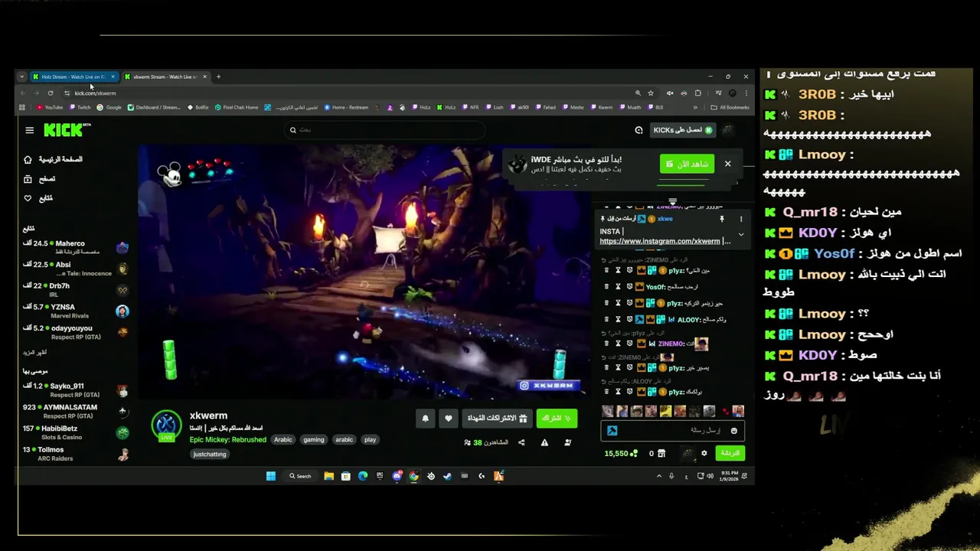This screenshot has height=551, width=980.
Task: Click the gift subscriptions button
Action: click(x=498, y=418)
